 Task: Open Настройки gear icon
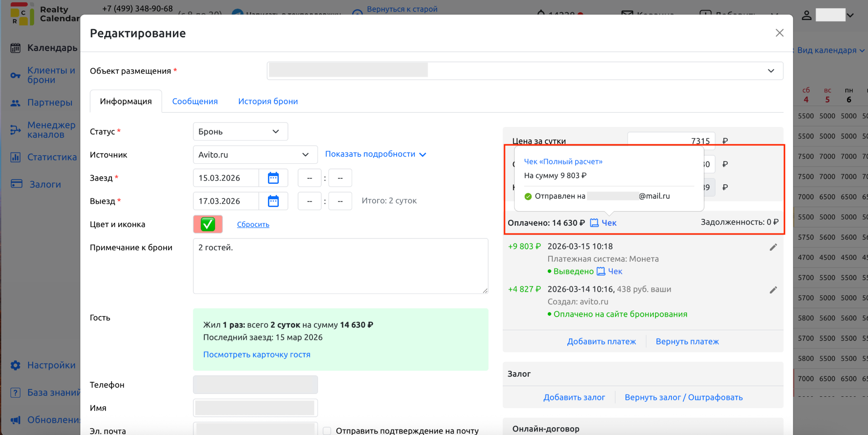(15, 365)
